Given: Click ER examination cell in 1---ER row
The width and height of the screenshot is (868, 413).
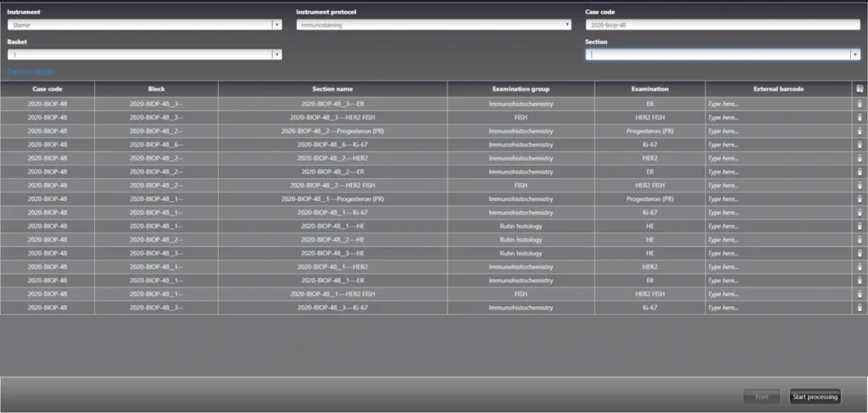Looking at the screenshot, I should (x=650, y=280).
